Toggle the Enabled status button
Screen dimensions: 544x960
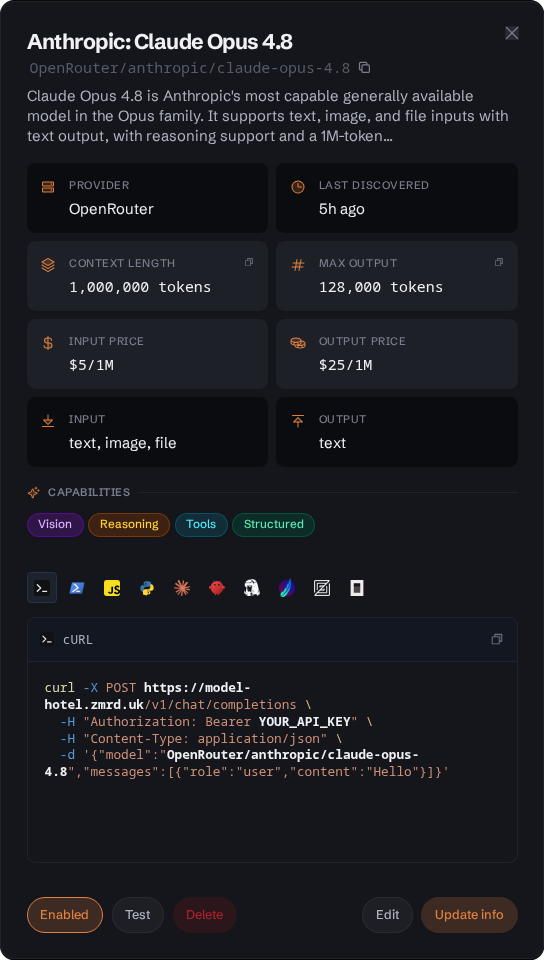tap(65, 915)
